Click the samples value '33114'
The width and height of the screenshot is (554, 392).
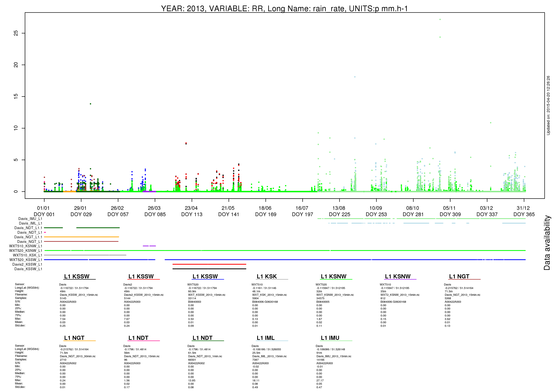point(192,298)
